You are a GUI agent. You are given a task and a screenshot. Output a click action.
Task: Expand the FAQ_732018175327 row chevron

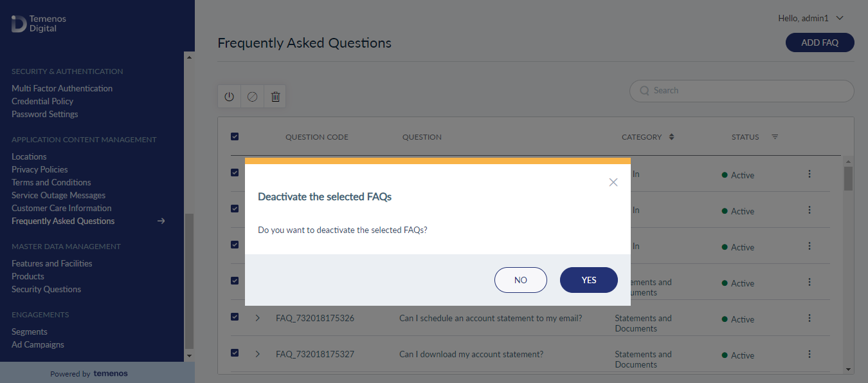pyautogui.click(x=257, y=354)
